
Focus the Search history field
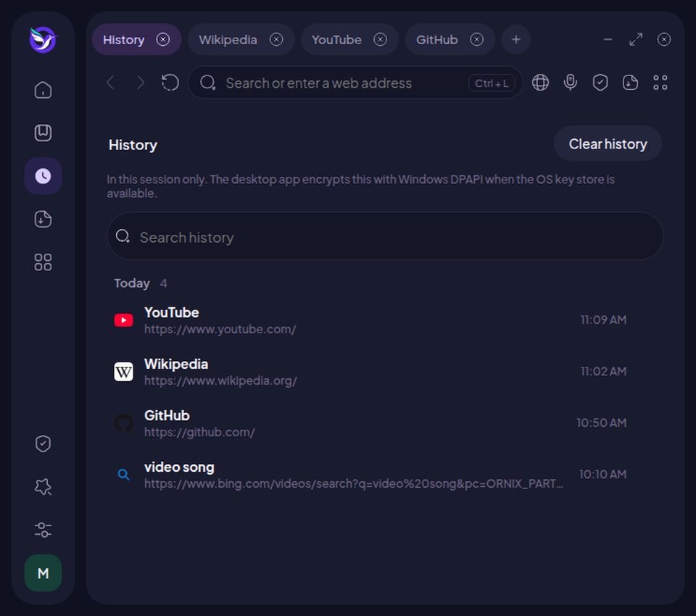385,236
